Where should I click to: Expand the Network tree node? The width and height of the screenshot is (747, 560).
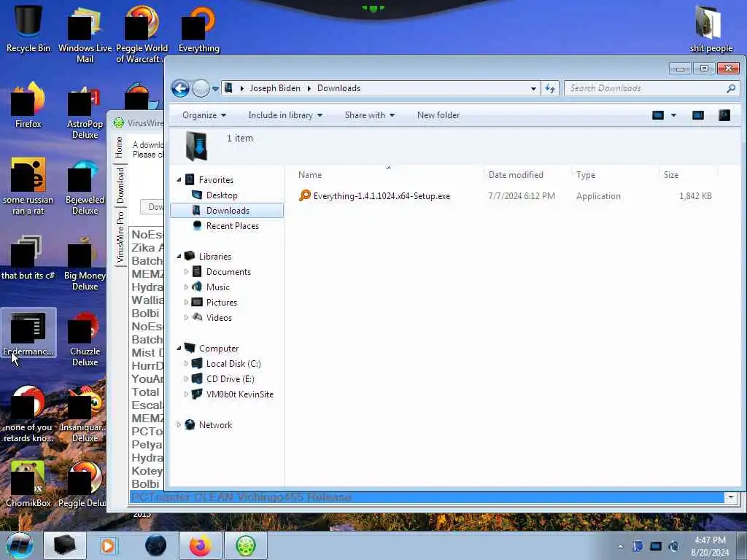click(x=179, y=425)
